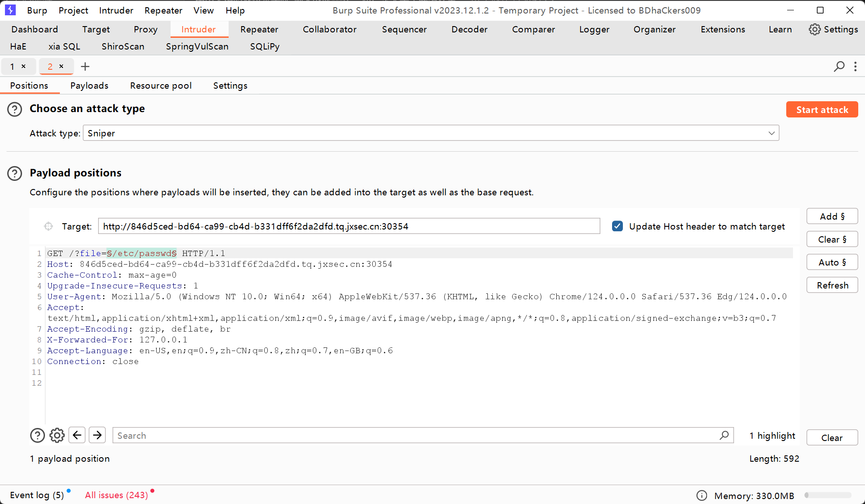The height and width of the screenshot is (504, 865).
Task: Open the Repeater menu
Action: [x=163, y=10]
